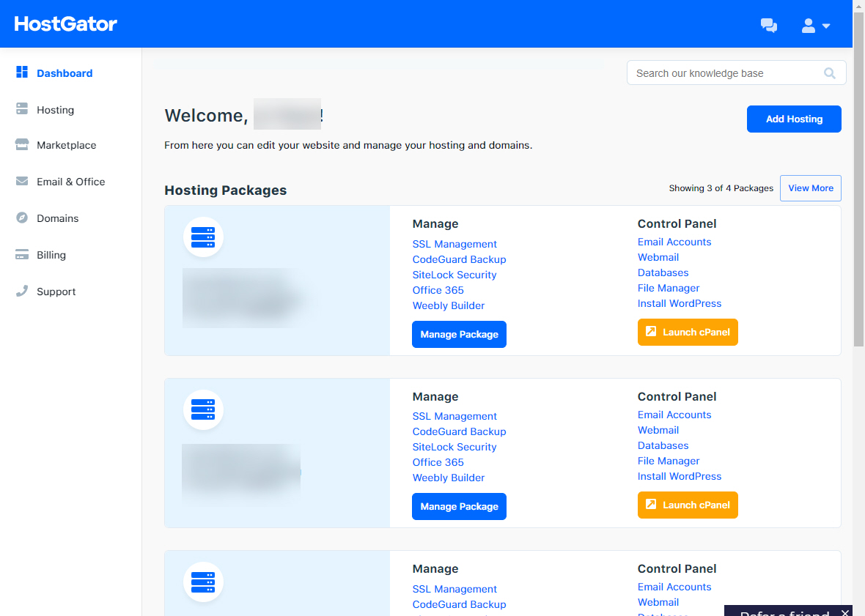This screenshot has height=616, width=865.
Task: Open the live chat bubbles icon
Action: click(x=768, y=26)
